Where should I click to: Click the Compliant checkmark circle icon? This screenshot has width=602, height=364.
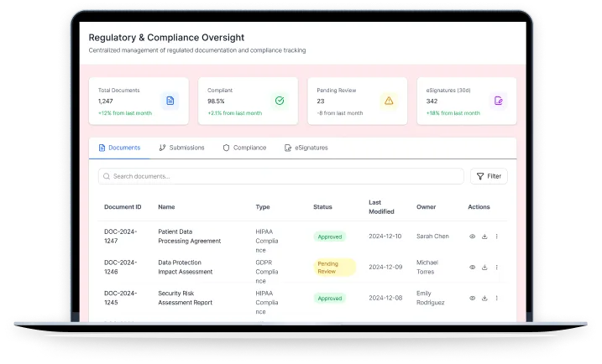280,101
